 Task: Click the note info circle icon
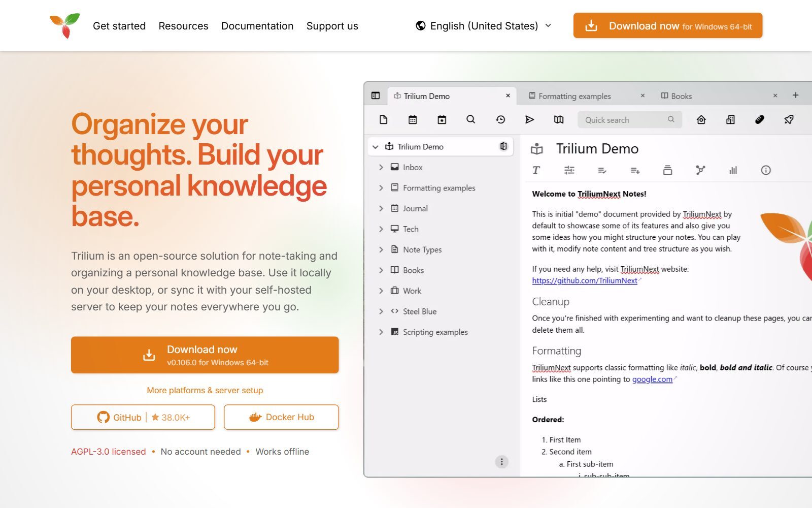766,170
